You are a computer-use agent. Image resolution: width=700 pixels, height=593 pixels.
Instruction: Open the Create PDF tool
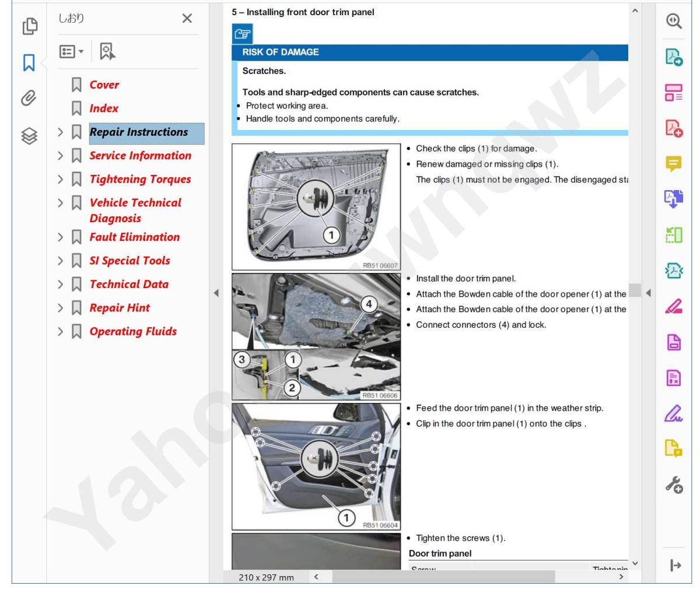click(674, 128)
